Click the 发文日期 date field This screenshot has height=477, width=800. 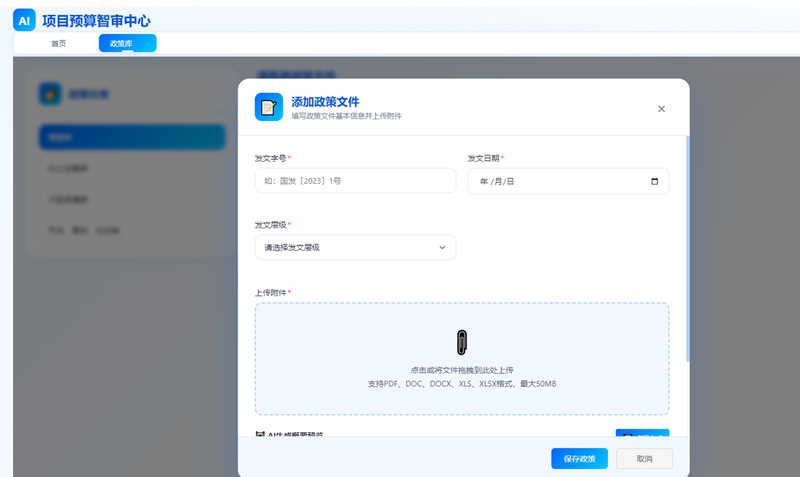click(568, 181)
